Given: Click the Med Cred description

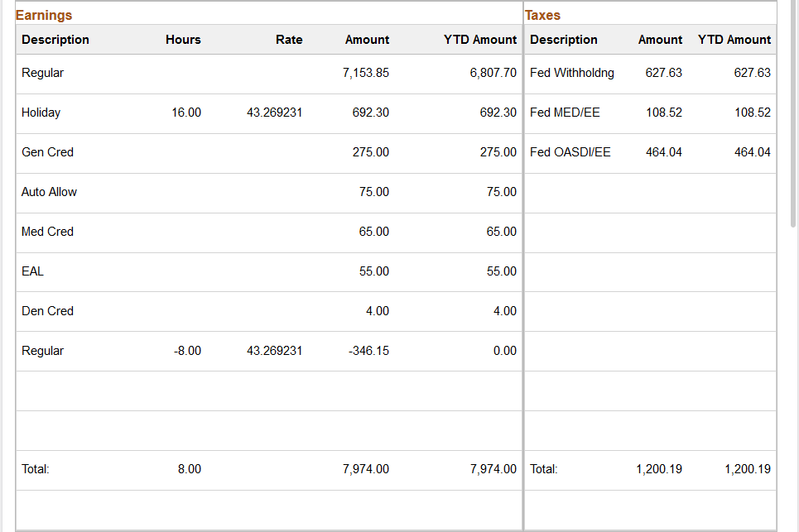Looking at the screenshot, I should pyautogui.click(x=47, y=232).
